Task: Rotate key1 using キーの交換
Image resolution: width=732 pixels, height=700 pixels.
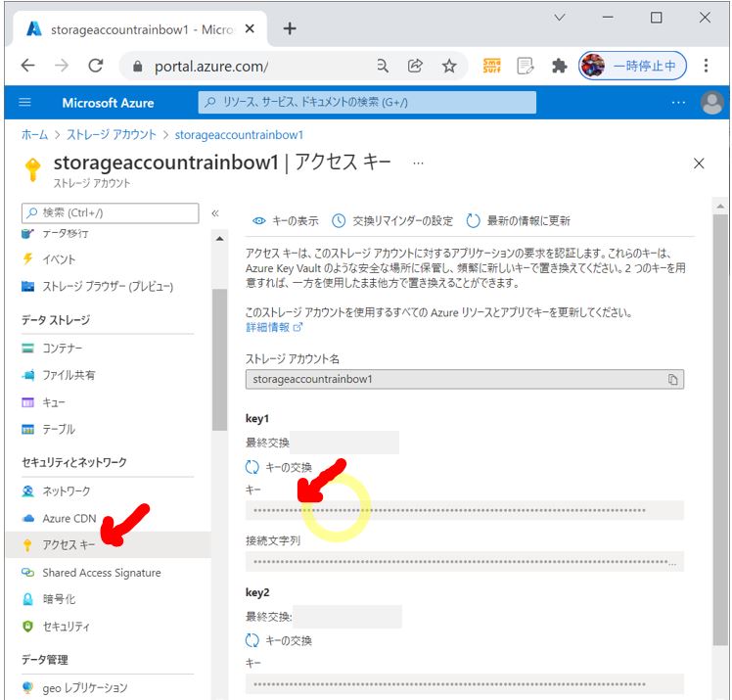Action: tap(279, 467)
